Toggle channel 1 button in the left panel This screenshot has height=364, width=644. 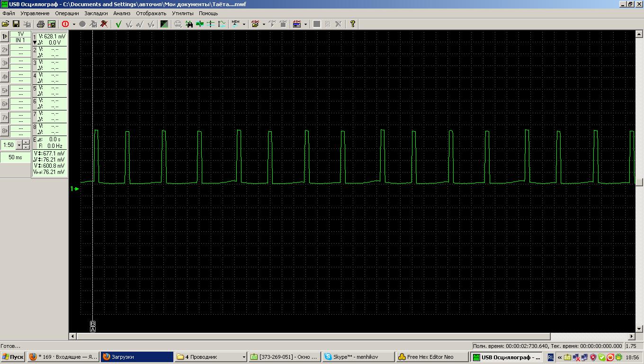point(5,36)
